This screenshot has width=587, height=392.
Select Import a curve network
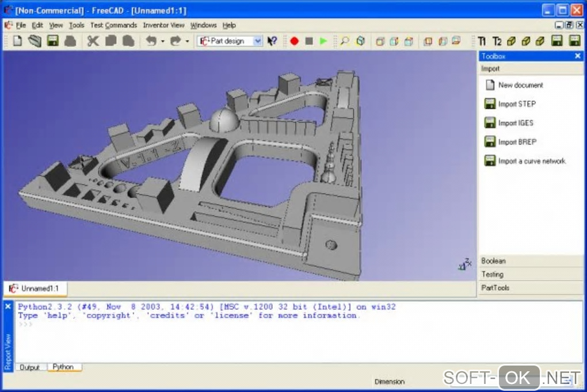coord(531,161)
